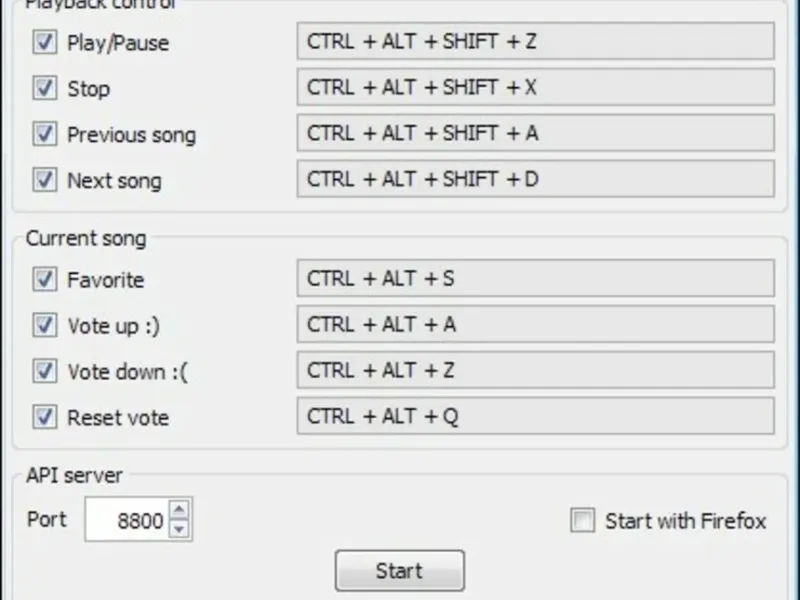Image resolution: width=800 pixels, height=600 pixels.
Task: Click the Play/Pause shortcut field
Action: [x=535, y=42]
